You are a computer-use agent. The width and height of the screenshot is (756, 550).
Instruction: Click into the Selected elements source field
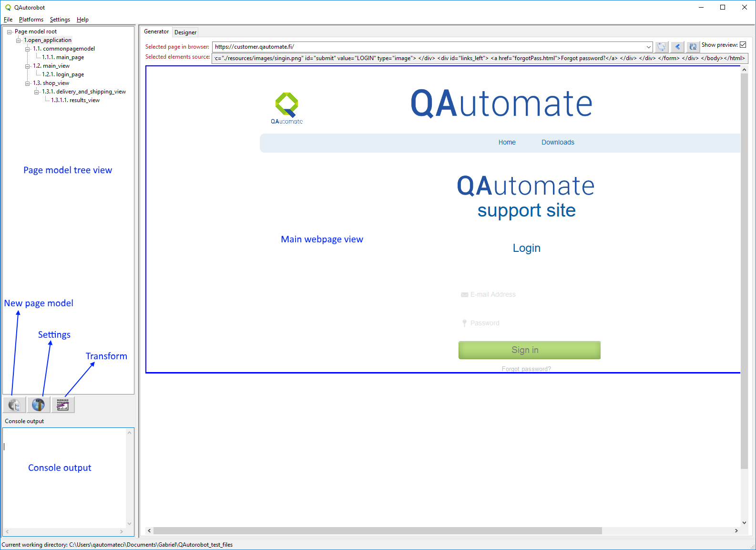click(x=480, y=58)
